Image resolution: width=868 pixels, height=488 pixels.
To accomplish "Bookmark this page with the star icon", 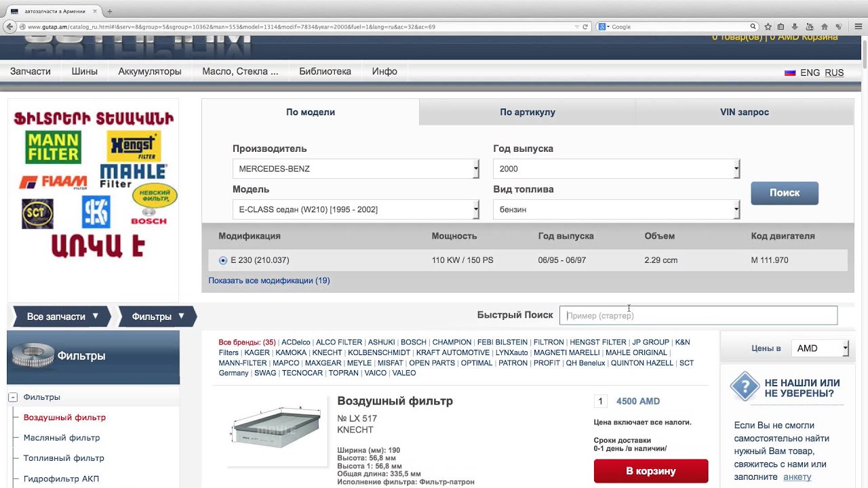I will pyautogui.click(x=768, y=26).
